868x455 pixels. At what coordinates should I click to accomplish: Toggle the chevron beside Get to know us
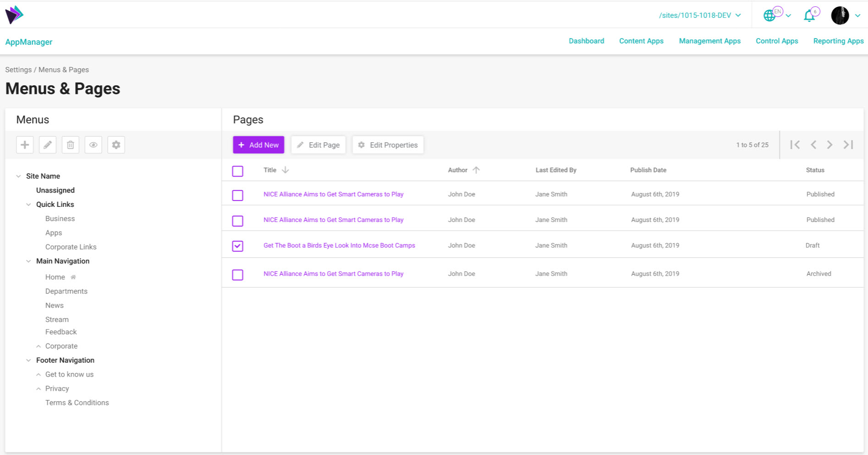click(x=38, y=375)
